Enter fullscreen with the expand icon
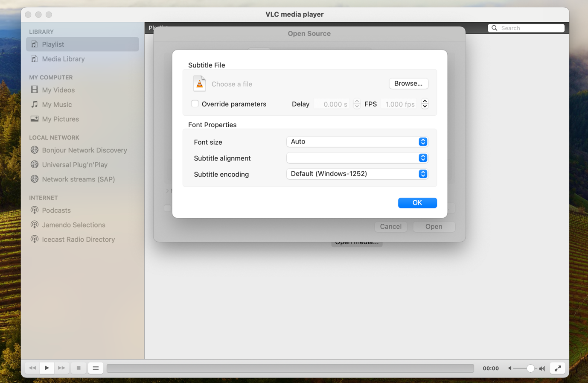Screen dimensions: 588x383 pyautogui.click(x=558, y=368)
